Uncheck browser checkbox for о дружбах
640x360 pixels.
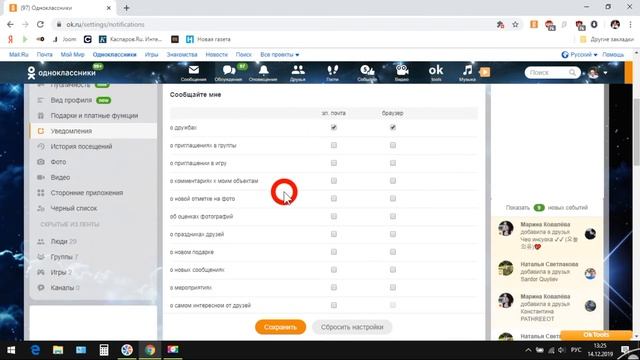pos(393,127)
